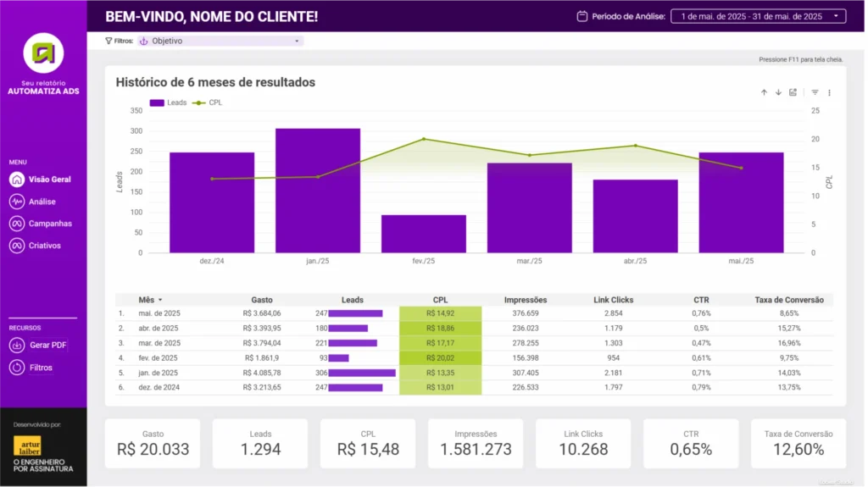Sort table by Mês column arrow
Screen dimensions: 868x487
(160, 300)
